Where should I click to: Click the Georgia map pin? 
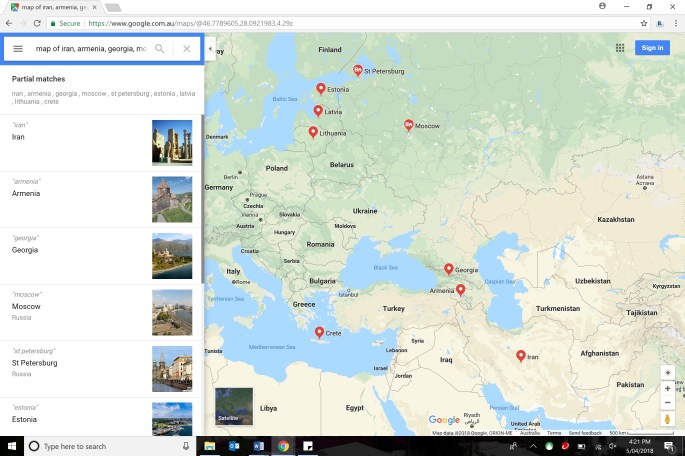449,269
